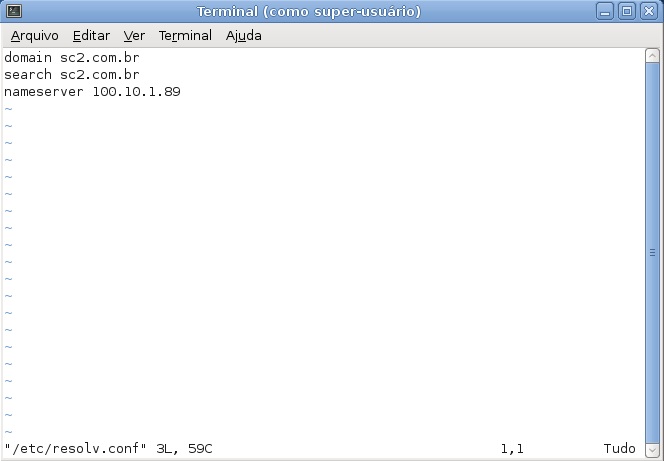This screenshot has height=461, width=664.
Task: Open the Arquivo menu
Action: (35, 36)
